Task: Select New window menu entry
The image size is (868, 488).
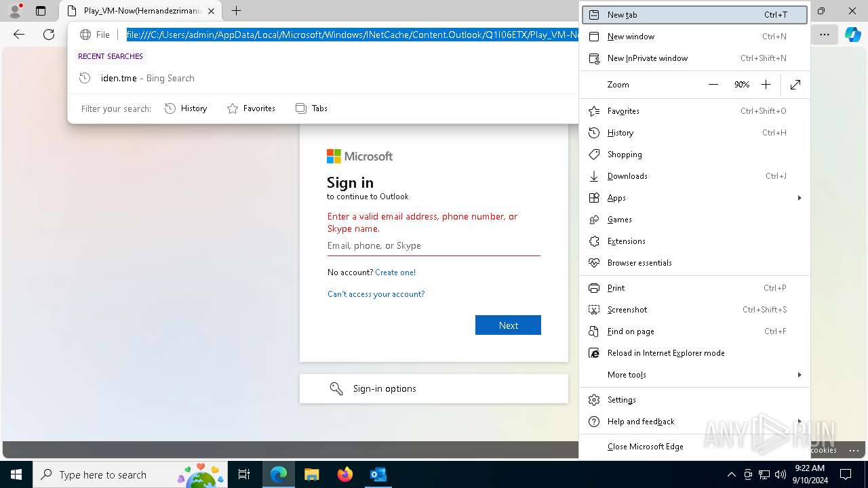Action: 695,37
